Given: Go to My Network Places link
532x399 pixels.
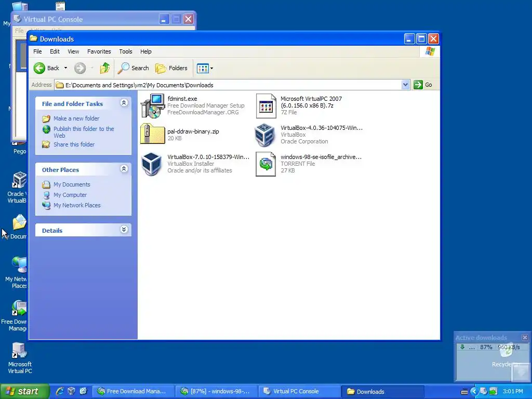Looking at the screenshot, I should pos(77,205).
